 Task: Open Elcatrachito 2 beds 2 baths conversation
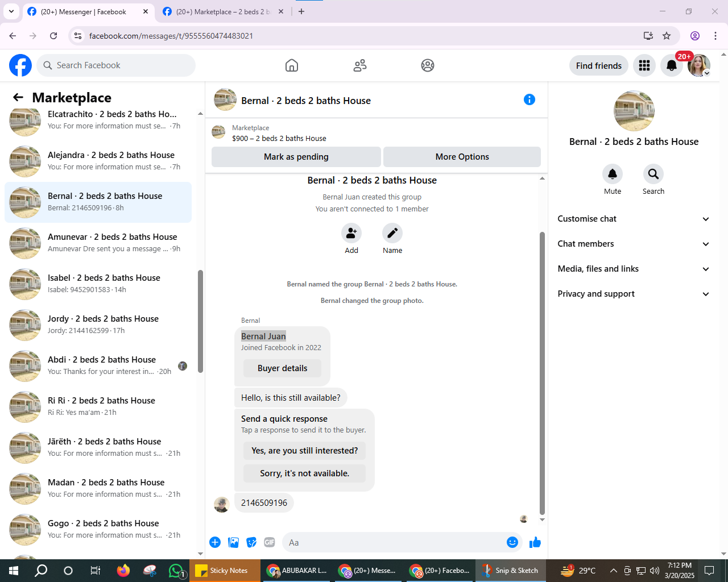click(98, 120)
